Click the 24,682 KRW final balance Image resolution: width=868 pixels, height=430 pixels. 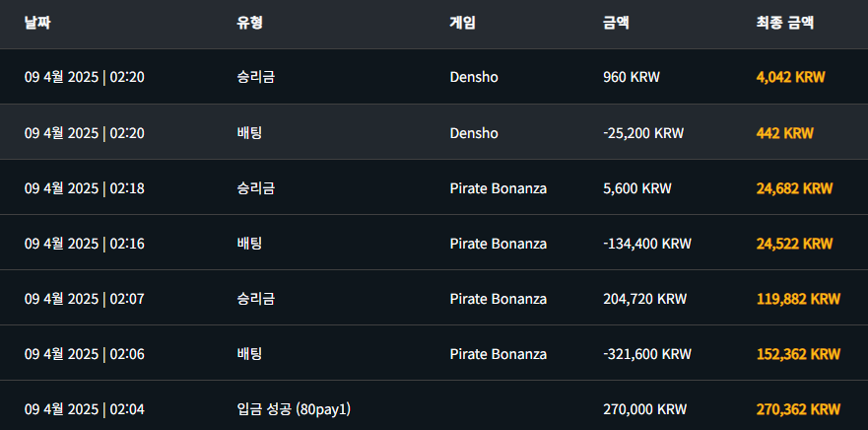(x=794, y=188)
